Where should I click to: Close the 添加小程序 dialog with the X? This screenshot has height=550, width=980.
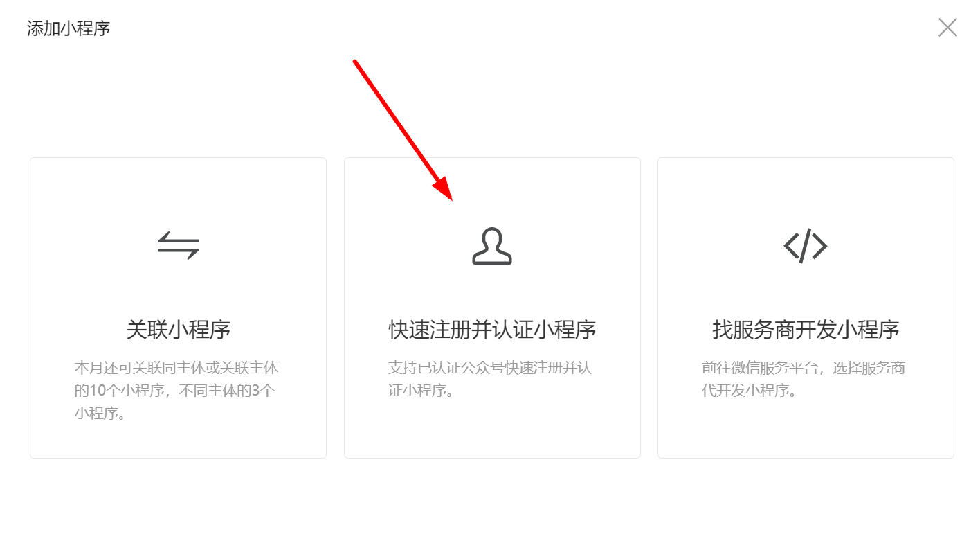tap(947, 28)
